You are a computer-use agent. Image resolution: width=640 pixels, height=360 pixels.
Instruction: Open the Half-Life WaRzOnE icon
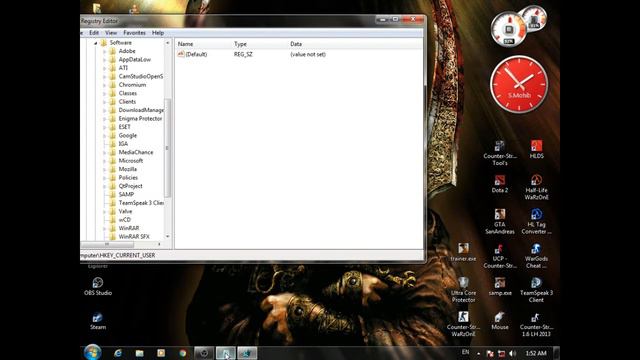tap(536, 187)
